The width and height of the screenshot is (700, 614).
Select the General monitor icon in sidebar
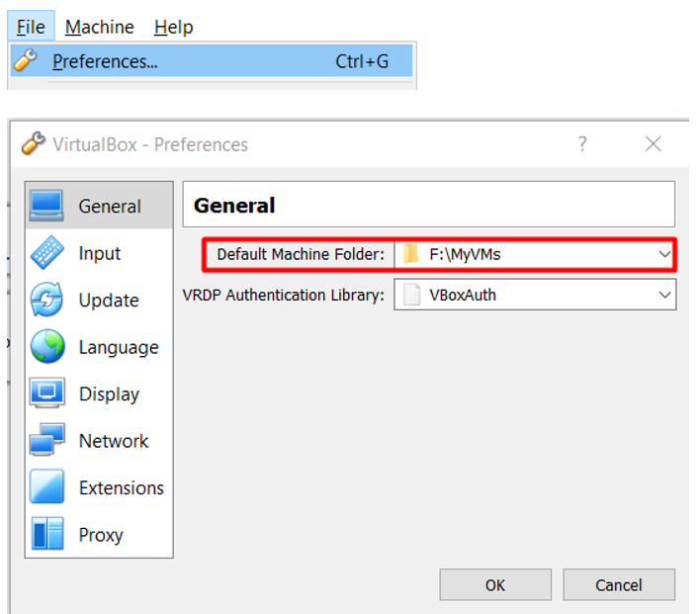coord(46,206)
